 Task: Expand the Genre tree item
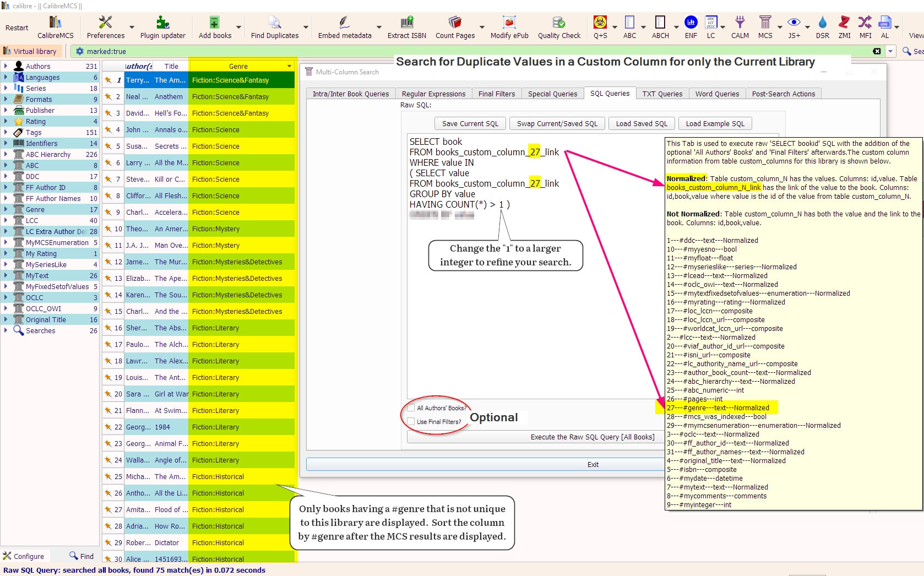pyautogui.click(x=6, y=209)
